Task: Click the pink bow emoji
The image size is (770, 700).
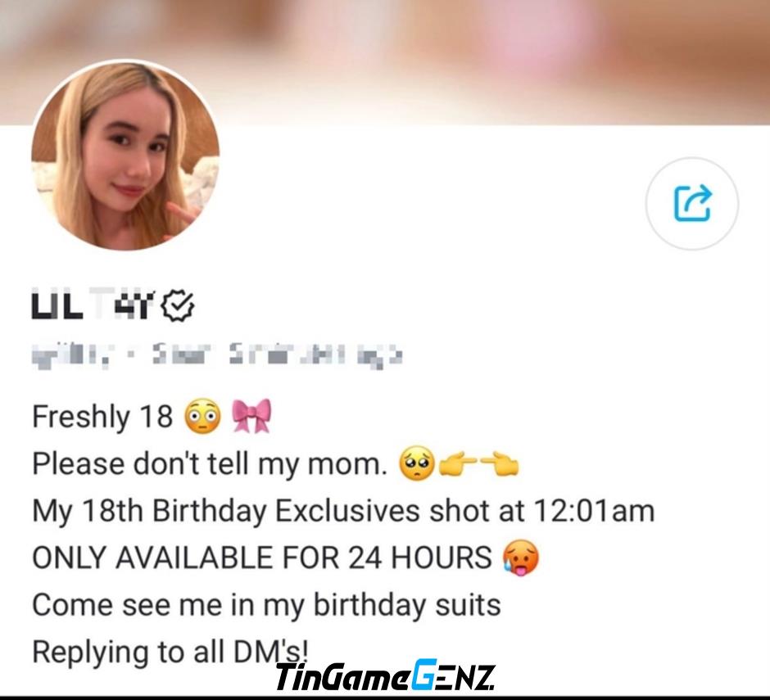Action: (x=251, y=415)
